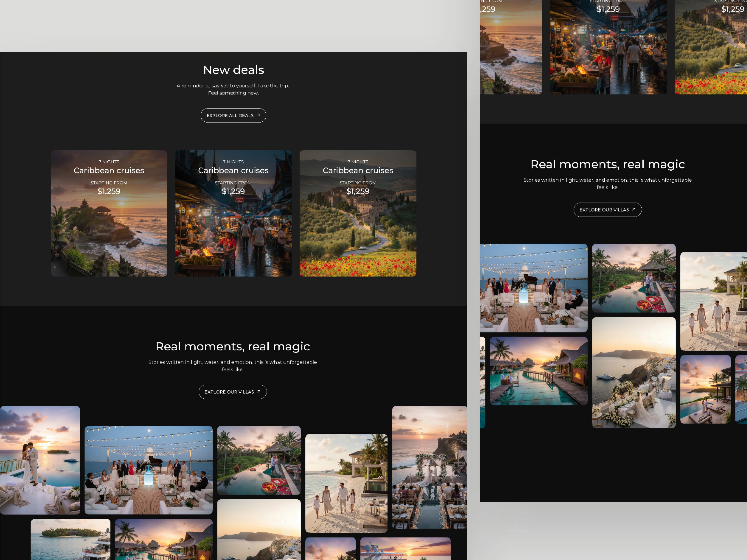Select the couple embracing at sunset photo
Viewport: 747px width, 560px height.
pyautogui.click(x=40, y=460)
